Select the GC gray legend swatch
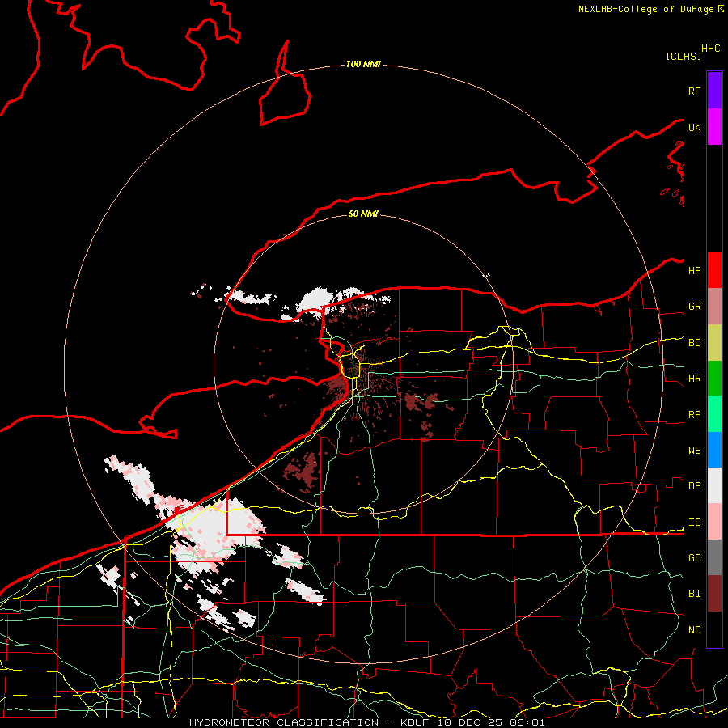 click(714, 557)
